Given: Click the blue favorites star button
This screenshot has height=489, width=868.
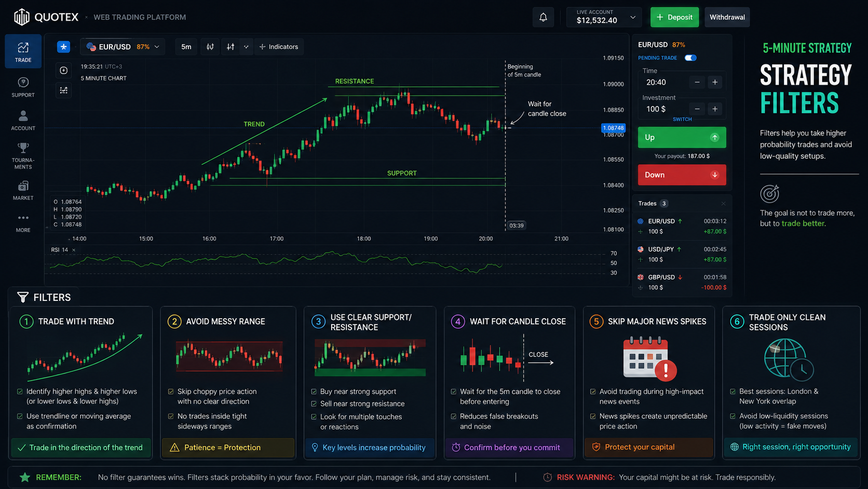Looking at the screenshot, I should tap(63, 47).
